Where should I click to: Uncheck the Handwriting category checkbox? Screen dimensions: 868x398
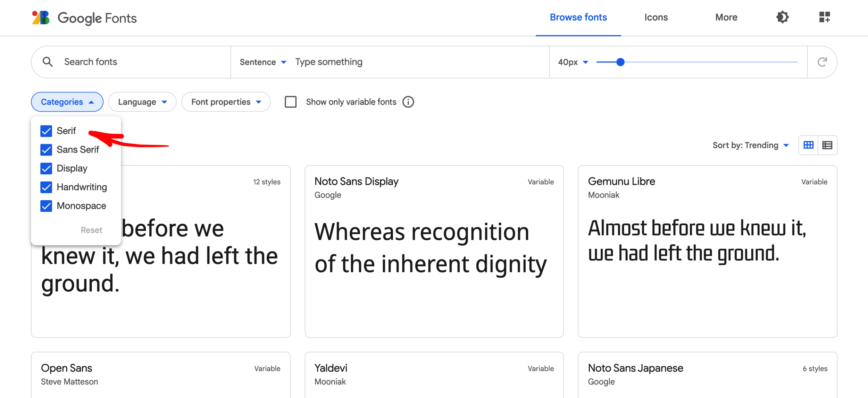click(x=46, y=187)
